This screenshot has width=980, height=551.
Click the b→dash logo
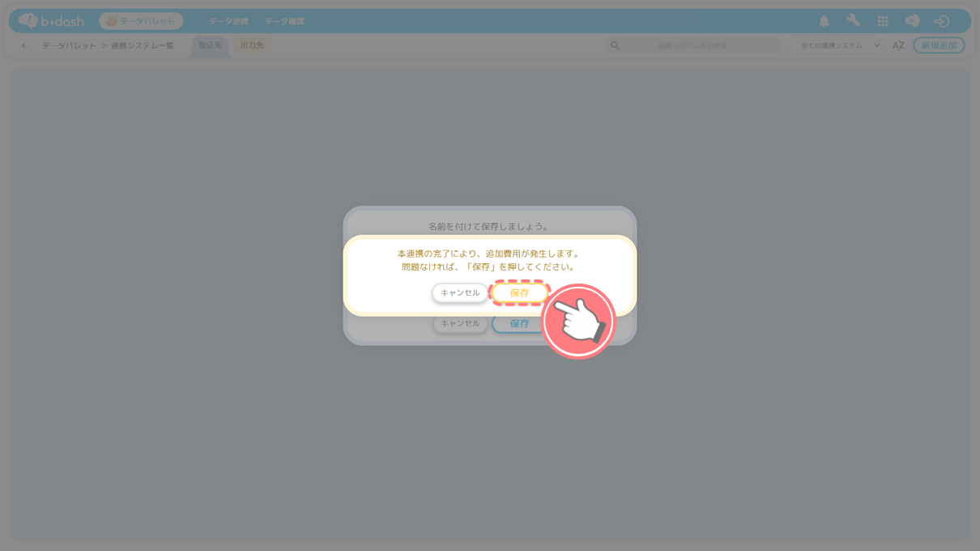click(52, 21)
